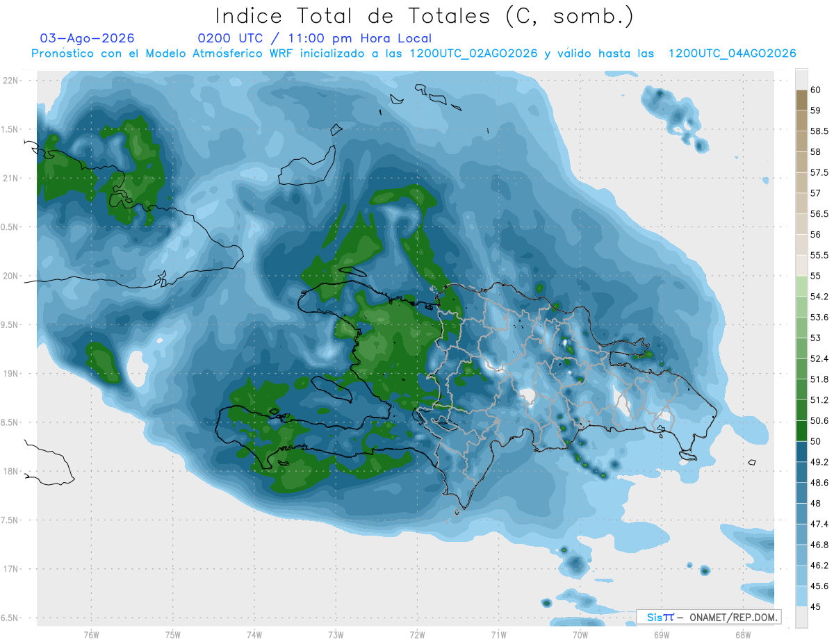This screenshot has width=834, height=644.
Task: Click the '75W' longitude label
Action: click(172, 634)
